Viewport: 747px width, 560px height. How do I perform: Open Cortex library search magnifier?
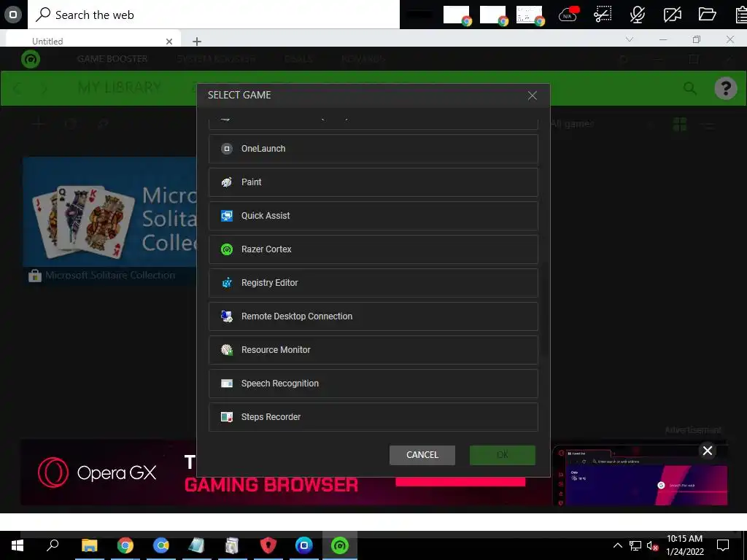pos(690,87)
